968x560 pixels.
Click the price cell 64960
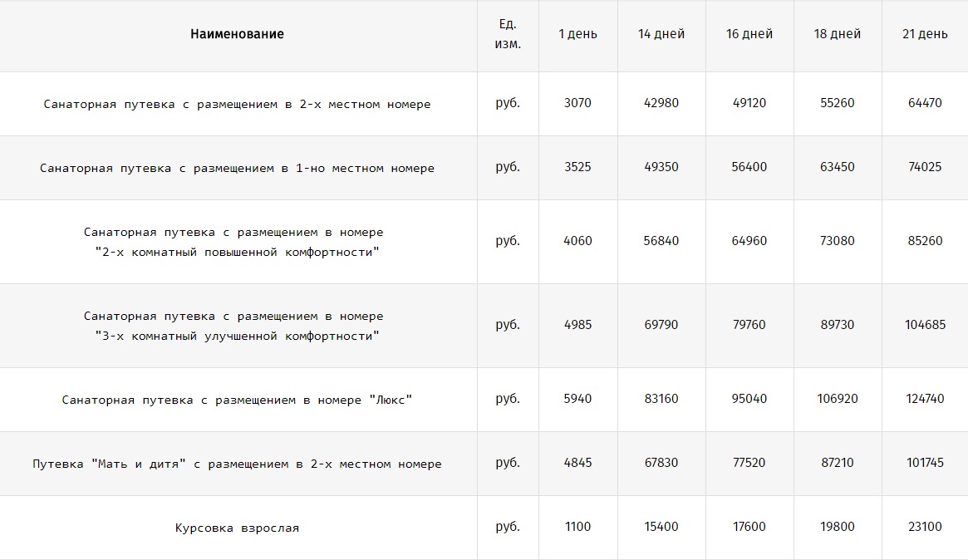click(x=749, y=241)
